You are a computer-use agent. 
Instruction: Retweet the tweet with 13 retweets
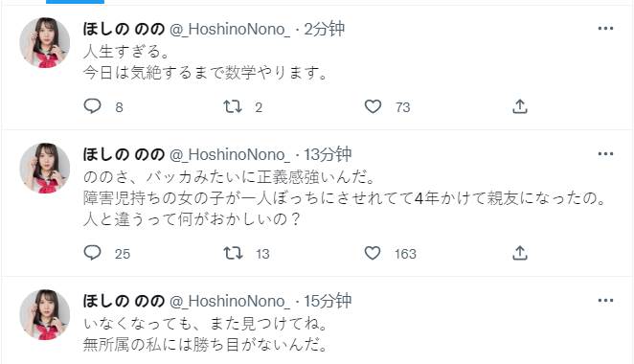tap(233, 253)
